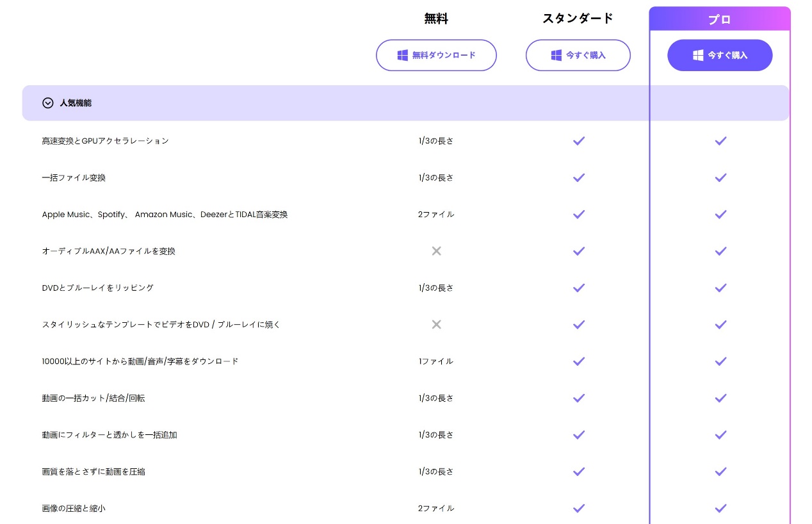Click the 10000以上のサイトから動画 download label
Screen dimensions: 812x524
(x=140, y=361)
